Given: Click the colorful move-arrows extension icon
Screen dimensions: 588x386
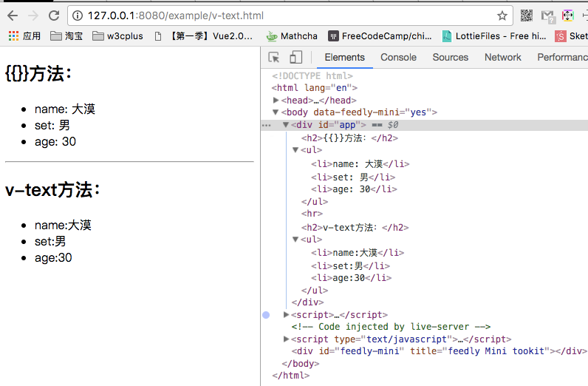Looking at the screenshot, I should tap(568, 16).
